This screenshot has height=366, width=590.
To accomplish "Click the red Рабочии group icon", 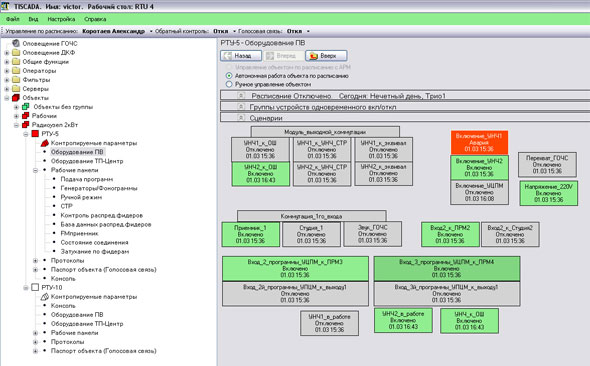I will [x=26, y=115].
